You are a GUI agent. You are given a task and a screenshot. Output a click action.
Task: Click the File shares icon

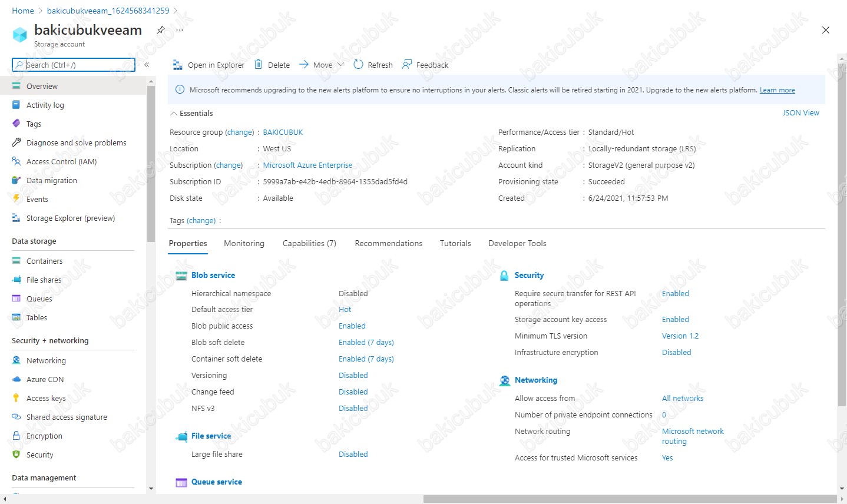coord(16,280)
